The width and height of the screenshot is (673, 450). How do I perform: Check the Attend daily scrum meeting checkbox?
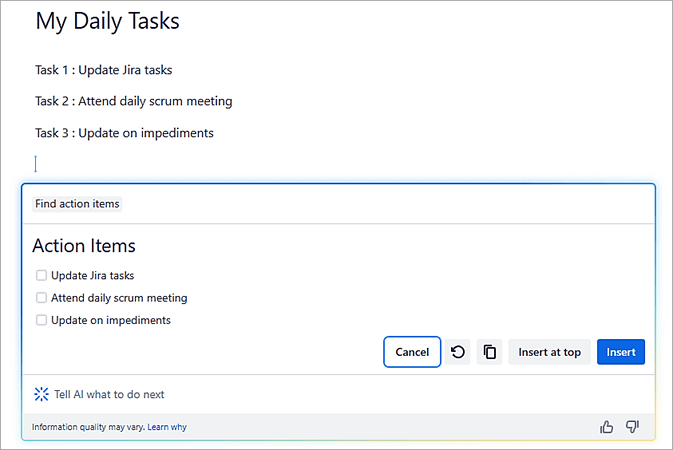click(x=41, y=298)
